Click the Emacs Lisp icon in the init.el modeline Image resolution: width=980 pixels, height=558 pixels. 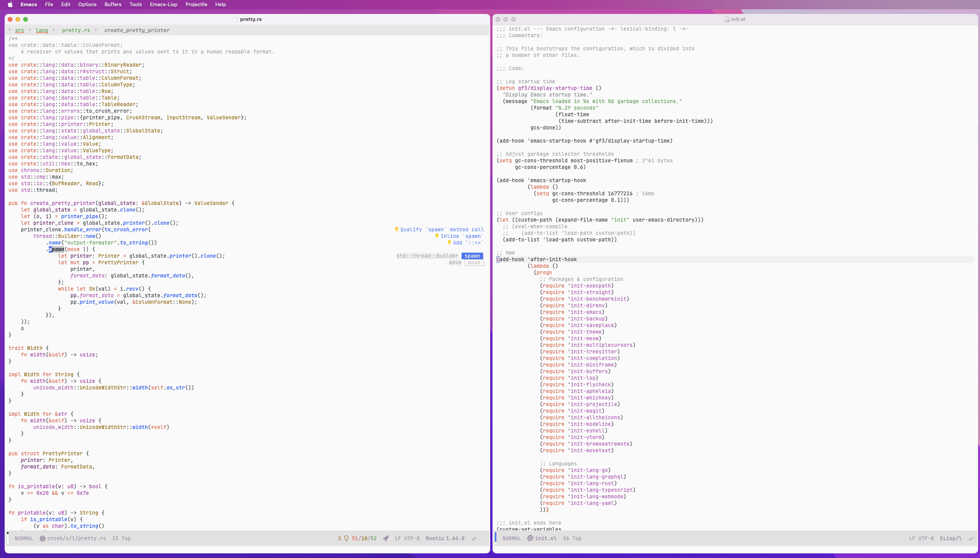coord(530,538)
